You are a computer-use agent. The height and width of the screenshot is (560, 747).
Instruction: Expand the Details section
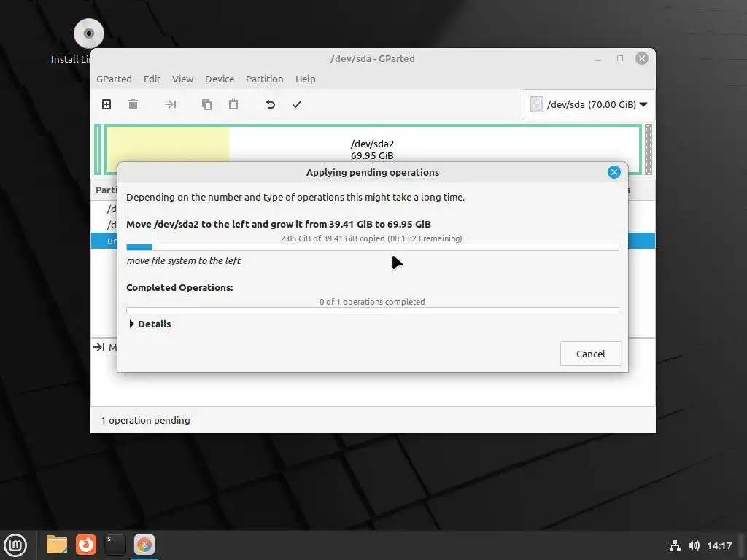coord(150,324)
